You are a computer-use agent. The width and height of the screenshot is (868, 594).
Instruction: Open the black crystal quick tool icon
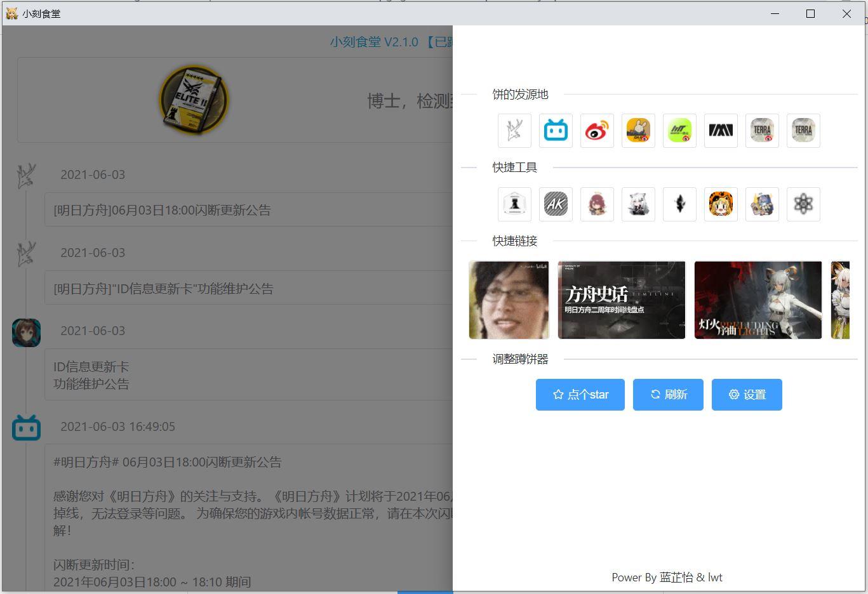point(679,204)
